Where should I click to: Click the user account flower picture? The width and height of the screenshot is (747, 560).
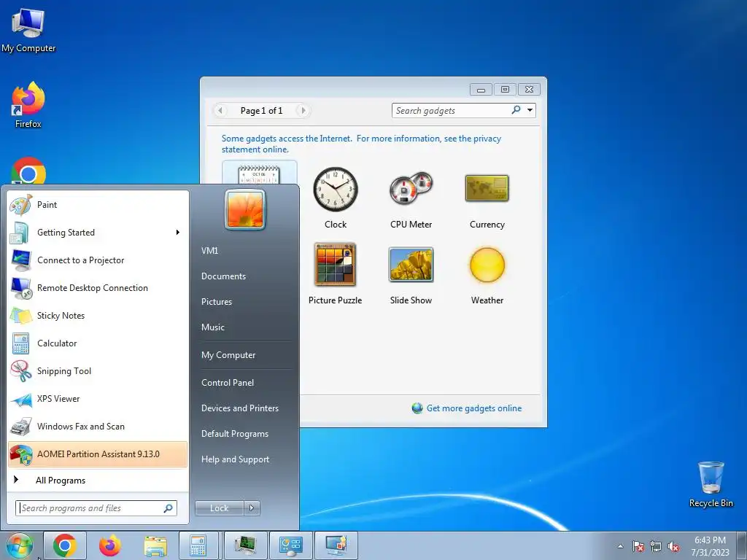[245, 209]
